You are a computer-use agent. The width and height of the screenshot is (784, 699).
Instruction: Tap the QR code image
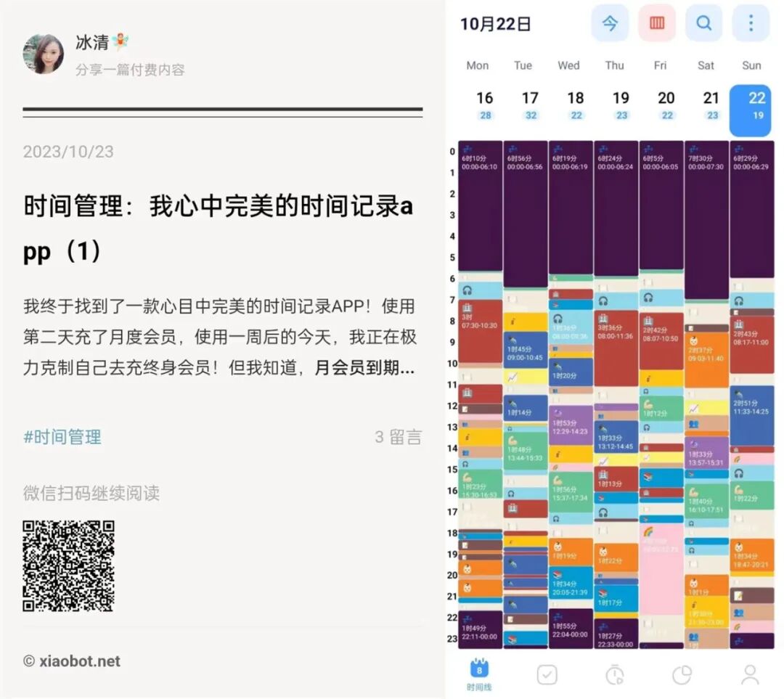[68, 566]
